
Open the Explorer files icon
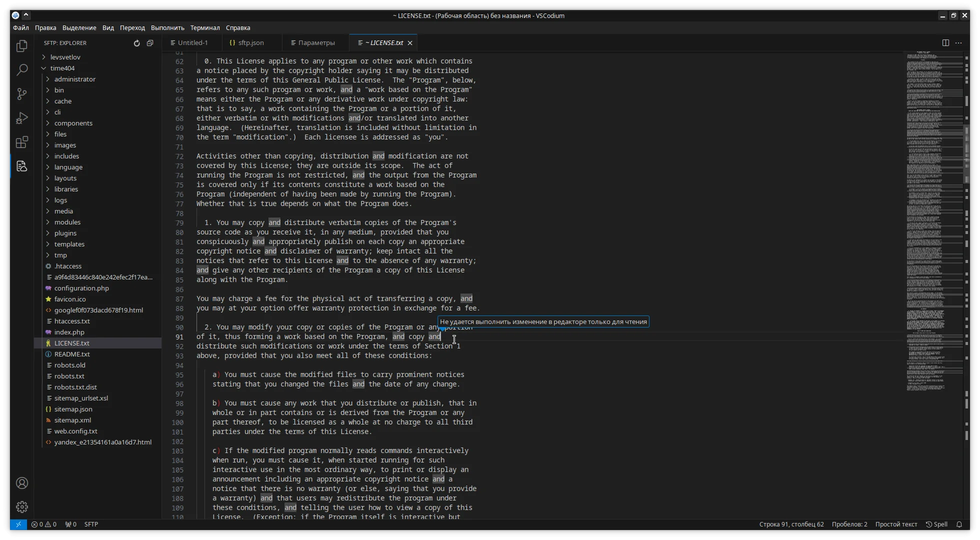(21, 46)
